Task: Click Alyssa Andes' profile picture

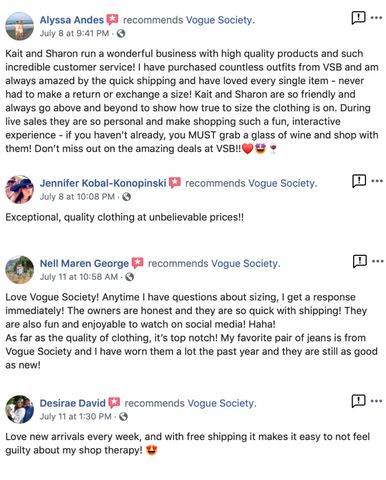Action: 19,26
